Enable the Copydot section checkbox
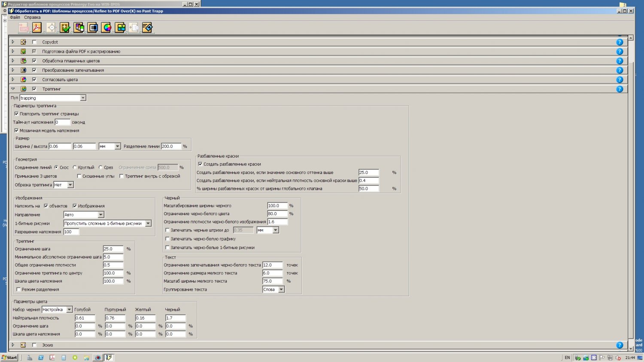The height and width of the screenshot is (362, 644). click(34, 42)
